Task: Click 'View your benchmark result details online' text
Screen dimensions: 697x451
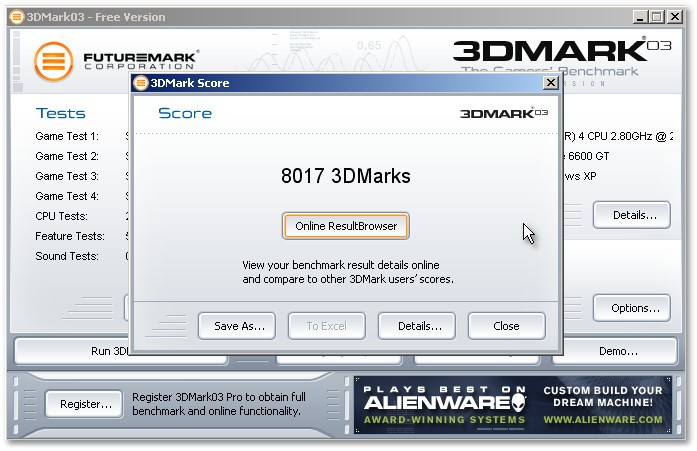Action: [x=340, y=265]
